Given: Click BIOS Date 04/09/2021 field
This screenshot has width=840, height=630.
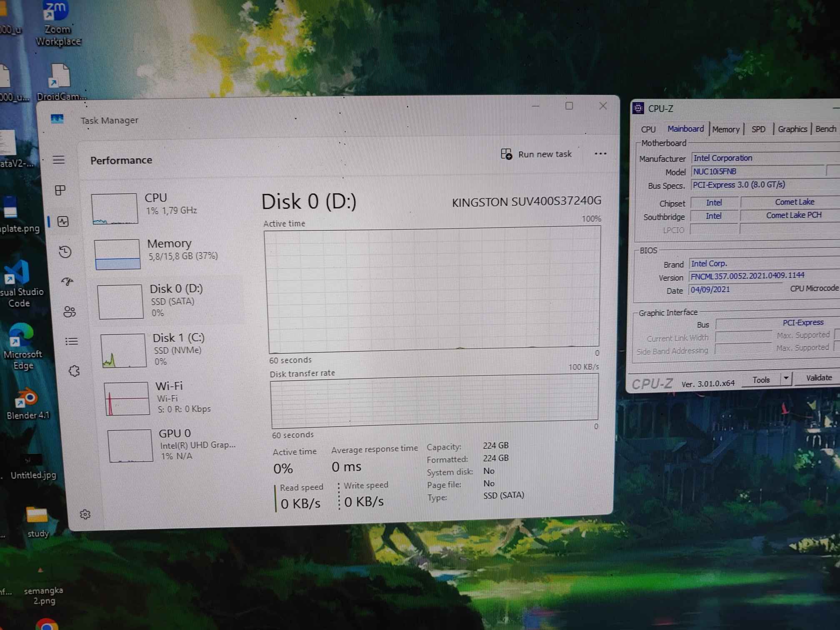Looking at the screenshot, I should click(735, 290).
